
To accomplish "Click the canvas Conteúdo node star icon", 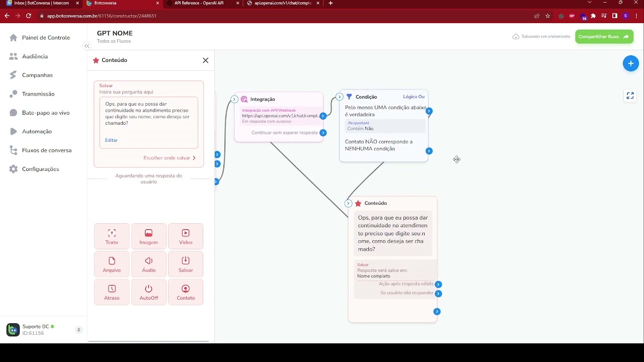I will [x=358, y=203].
